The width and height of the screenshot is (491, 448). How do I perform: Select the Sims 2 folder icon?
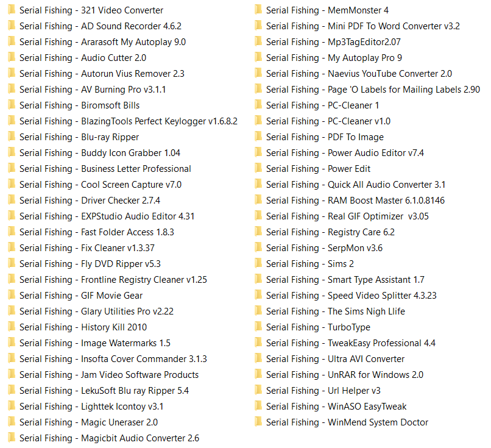pyautogui.click(x=258, y=263)
